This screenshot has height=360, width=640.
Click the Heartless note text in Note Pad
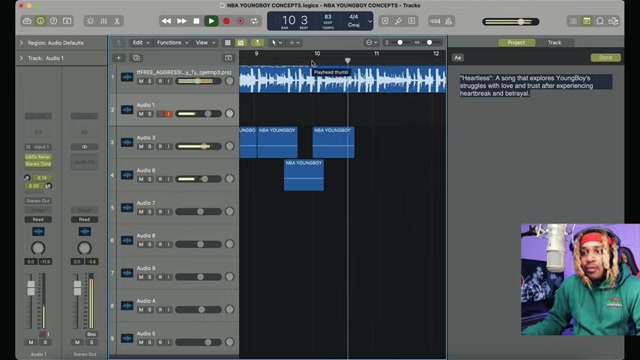(x=536, y=86)
